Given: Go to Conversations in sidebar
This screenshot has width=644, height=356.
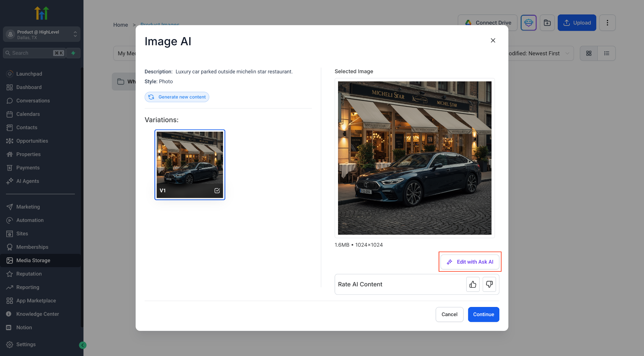Looking at the screenshot, I should point(33,101).
